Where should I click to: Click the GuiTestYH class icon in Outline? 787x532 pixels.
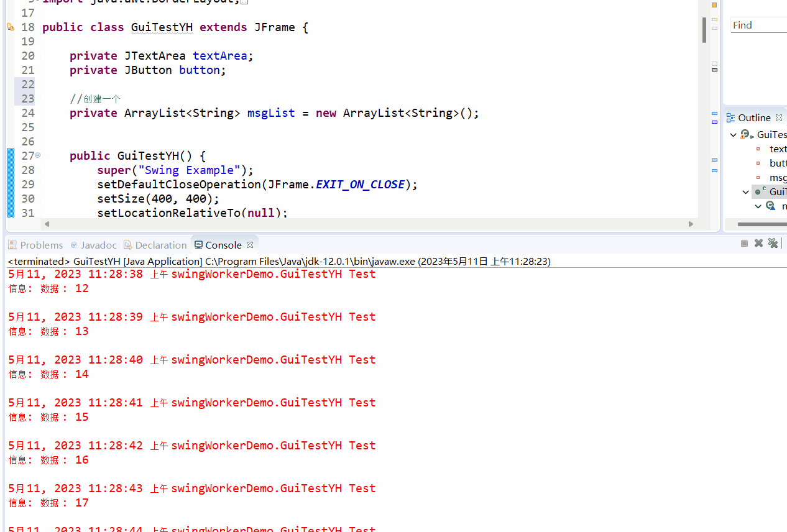coord(745,134)
